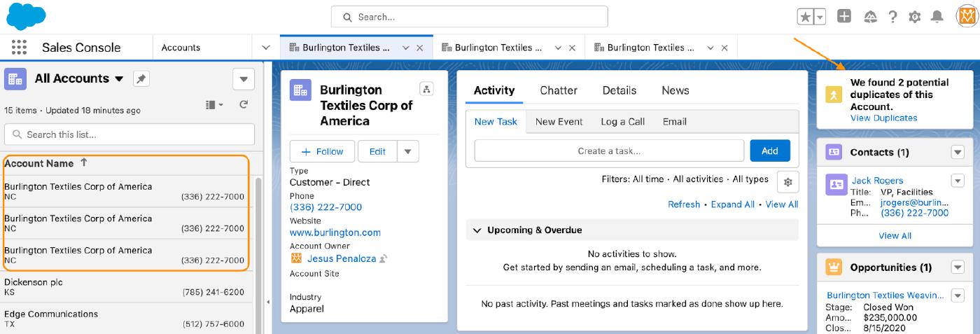Switch to the Chatter tab

[558, 90]
